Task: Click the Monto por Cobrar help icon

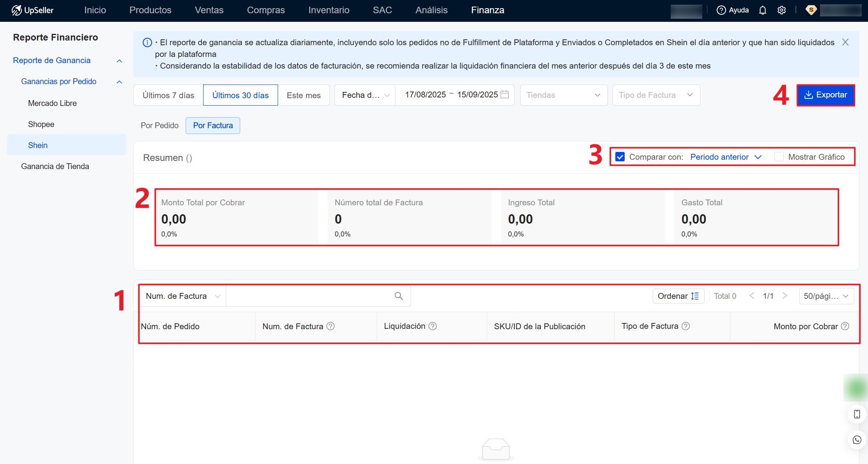Action: tap(845, 326)
